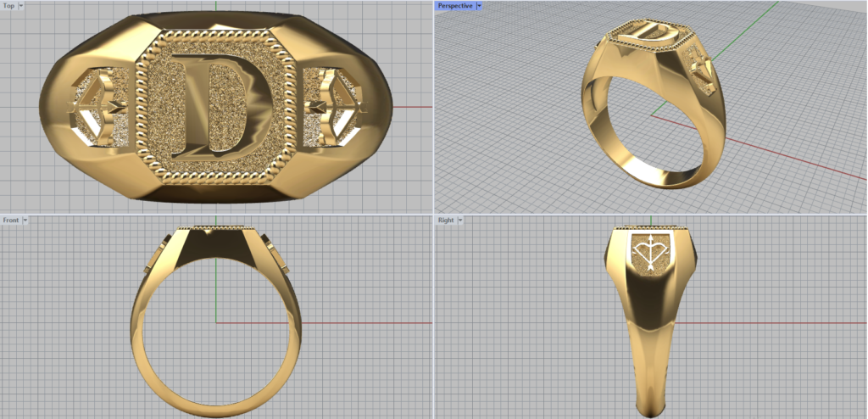Select the Right viewport title label
The image size is (868, 419).
tap(446, 220)
